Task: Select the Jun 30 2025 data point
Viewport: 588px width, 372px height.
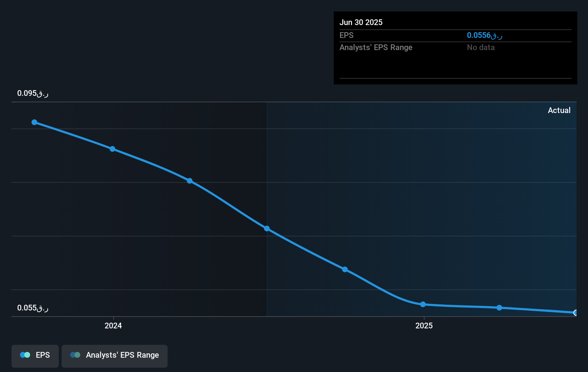Action: pos(576,313)
